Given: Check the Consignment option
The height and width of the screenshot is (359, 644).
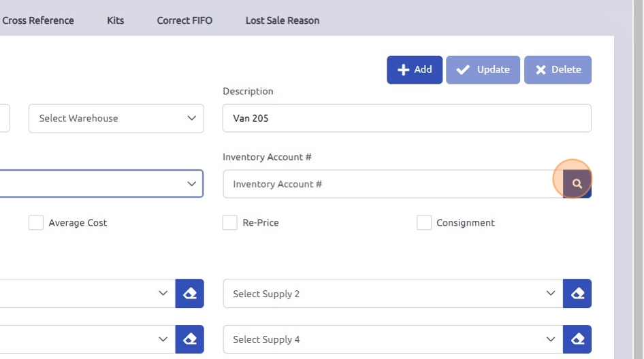Looking at the screenshot, I should point(424,222).
